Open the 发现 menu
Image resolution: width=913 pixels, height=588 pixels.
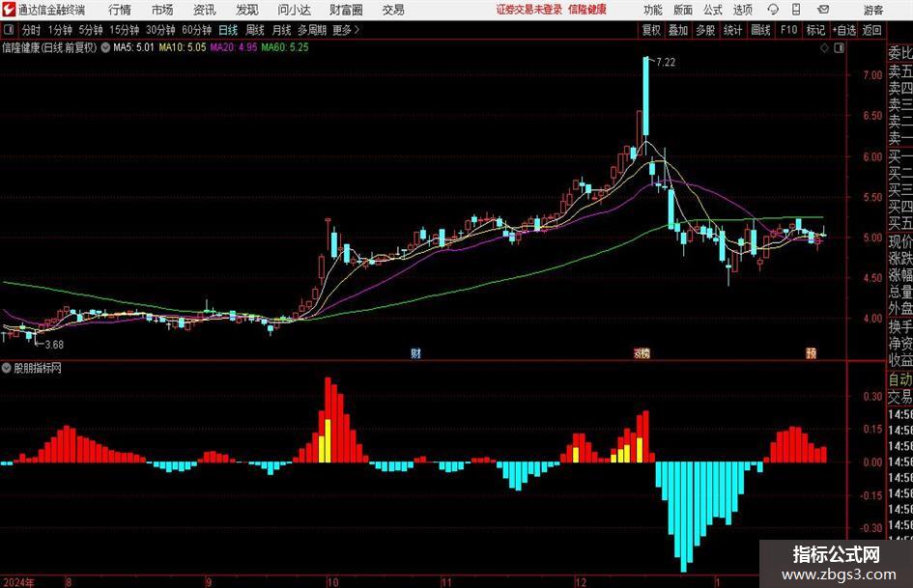[247, 10]
